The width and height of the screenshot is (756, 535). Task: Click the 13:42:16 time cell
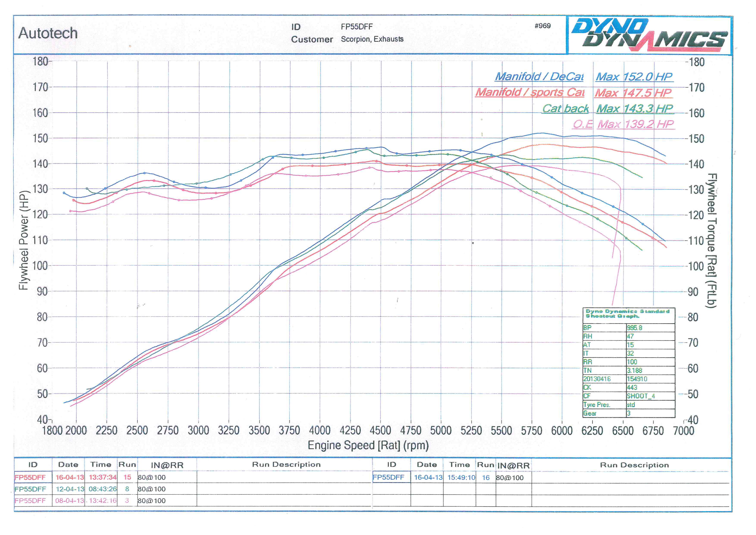pos(103,500)
